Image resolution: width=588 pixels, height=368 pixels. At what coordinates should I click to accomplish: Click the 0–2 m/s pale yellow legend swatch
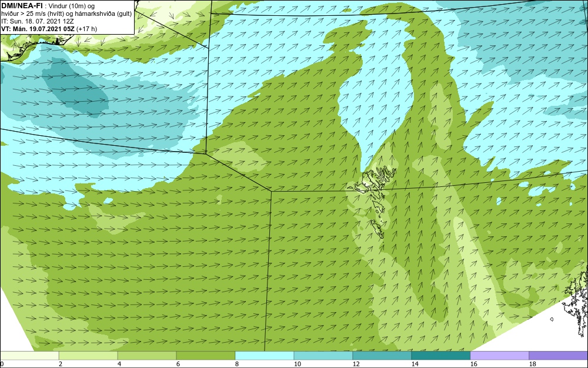(x=29, y=356)
